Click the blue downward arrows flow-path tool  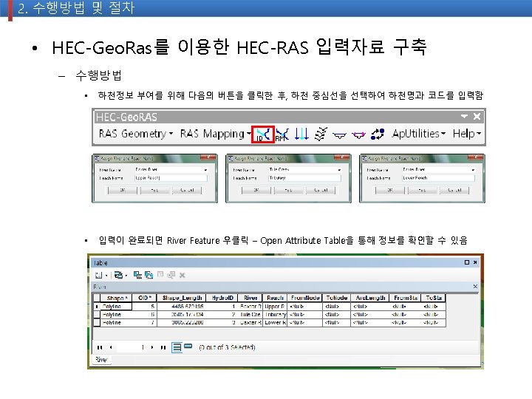[301, 134]
